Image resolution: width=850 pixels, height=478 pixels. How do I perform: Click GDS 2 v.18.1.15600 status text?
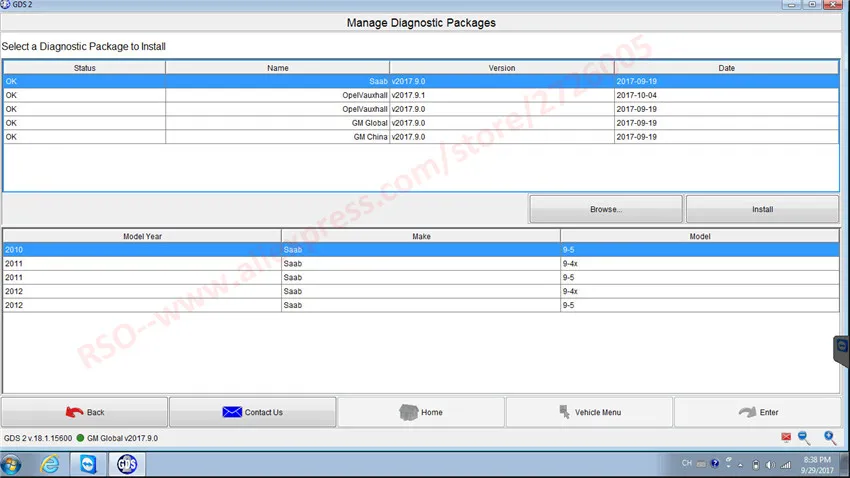pos(38,438)
